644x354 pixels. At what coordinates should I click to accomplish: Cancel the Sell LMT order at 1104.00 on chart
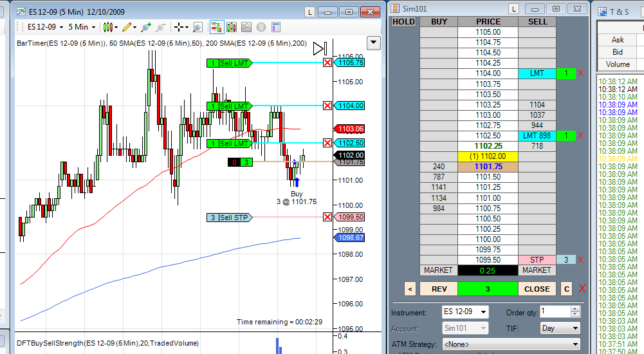pyautogui.click(x=327, y=106)
